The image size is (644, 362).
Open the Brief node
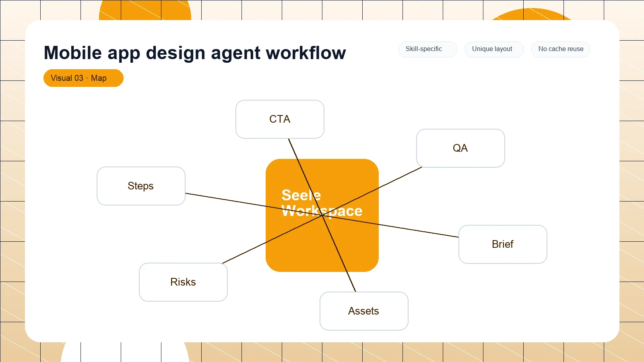click(503, 244)
